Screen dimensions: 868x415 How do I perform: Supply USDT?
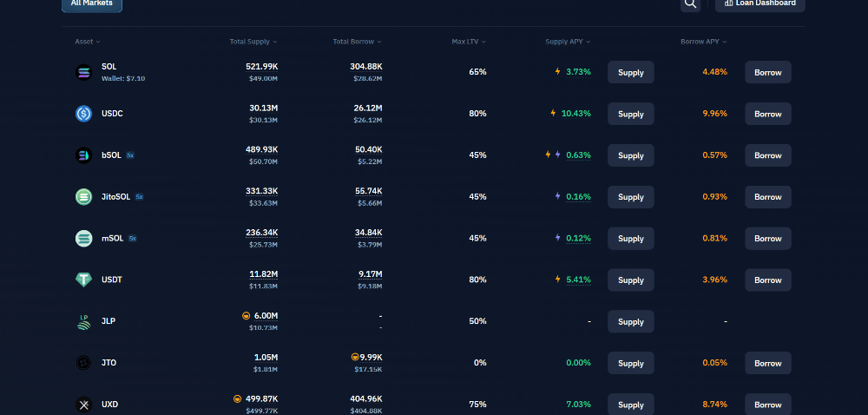coord(630,280)
